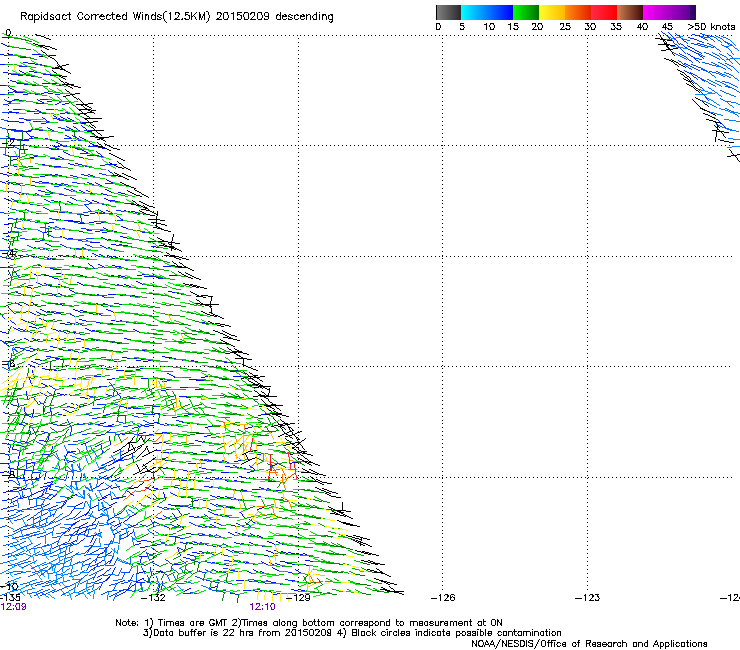Click the '-123' longitude axis label

pyautogui.click(x=587, y=598)
